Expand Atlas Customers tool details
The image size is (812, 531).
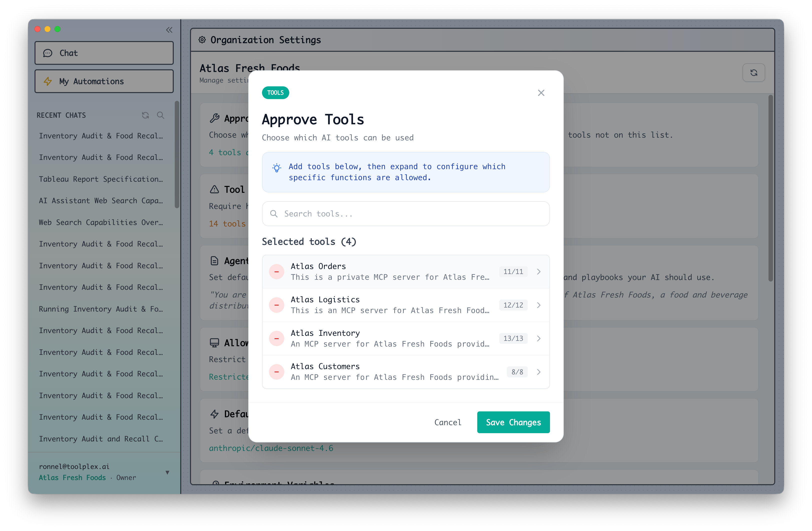coord(539,372)
